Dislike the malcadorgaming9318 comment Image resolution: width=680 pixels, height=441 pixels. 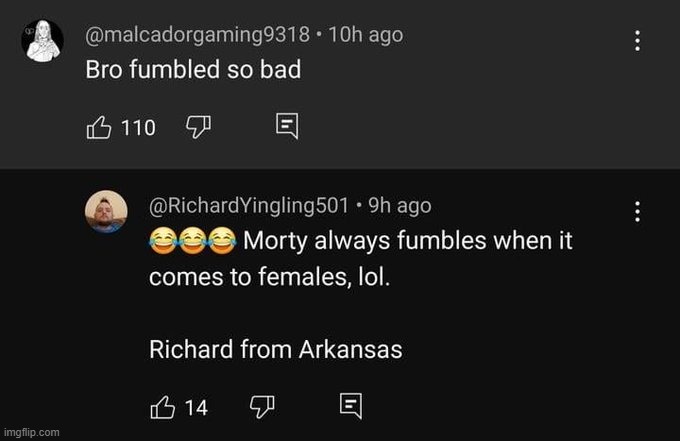tap(197, 127)
